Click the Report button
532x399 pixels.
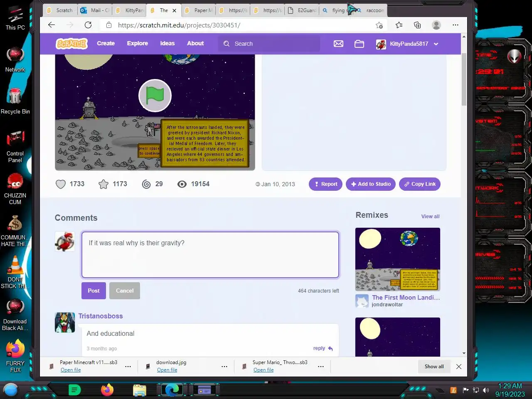325,184
